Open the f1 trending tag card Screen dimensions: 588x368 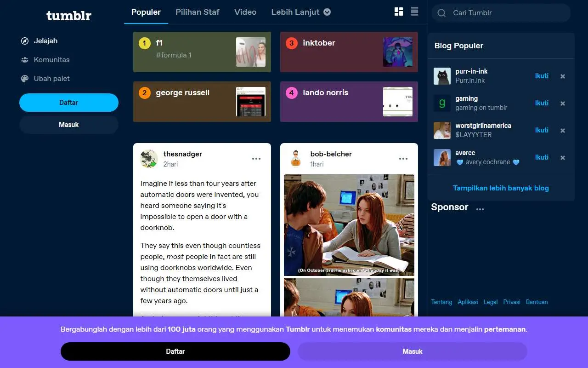pyautogui.click(x=202, y=52)
